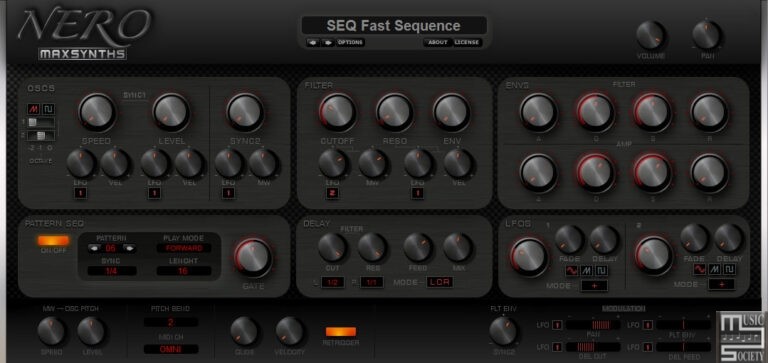Viewport: 768px width, 363px height.
Task: Select the sawtooth waveform in OSCS
Action: pos(34,109)
